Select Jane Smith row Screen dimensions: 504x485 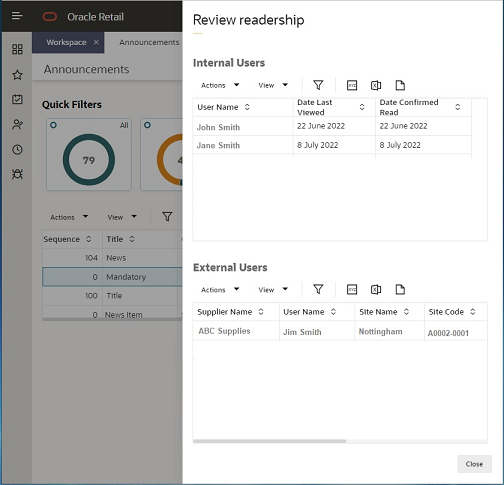coord(332,145)
